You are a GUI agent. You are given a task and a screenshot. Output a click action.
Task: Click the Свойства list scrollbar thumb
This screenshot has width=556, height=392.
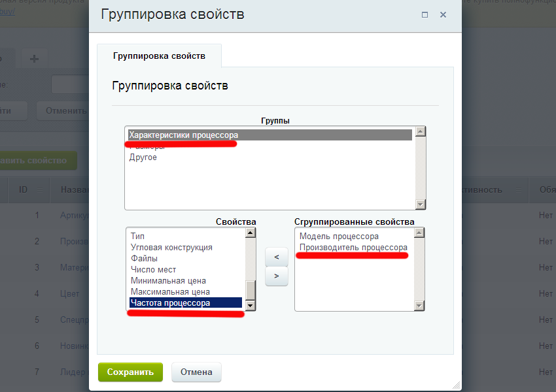[x=250, y=289]
